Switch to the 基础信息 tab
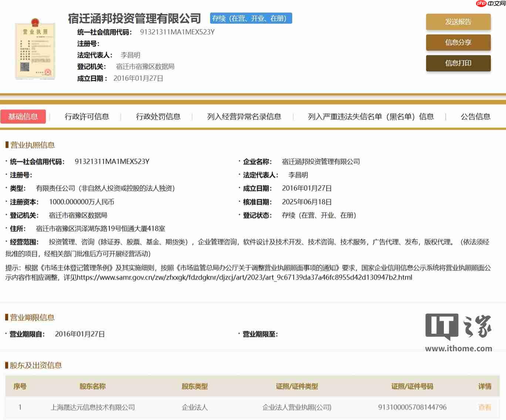This screenshot has height=420, width=506. (23, 116)
